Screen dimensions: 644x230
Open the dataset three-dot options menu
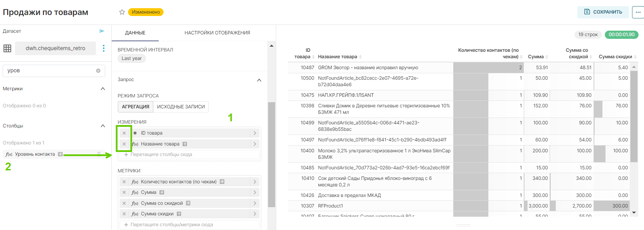104,48
